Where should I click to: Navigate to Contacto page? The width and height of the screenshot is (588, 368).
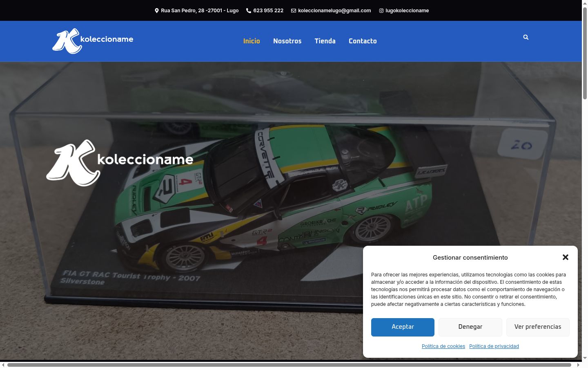point(363,41)
